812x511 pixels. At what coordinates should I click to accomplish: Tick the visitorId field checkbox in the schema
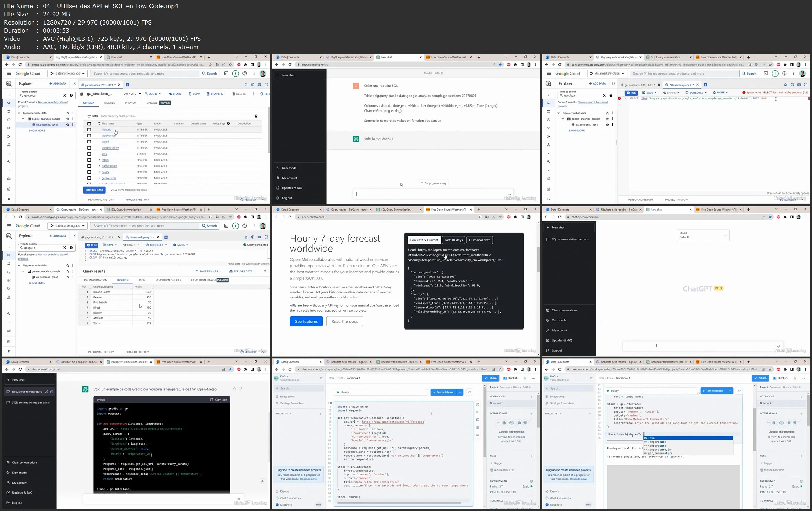[89, 130]
